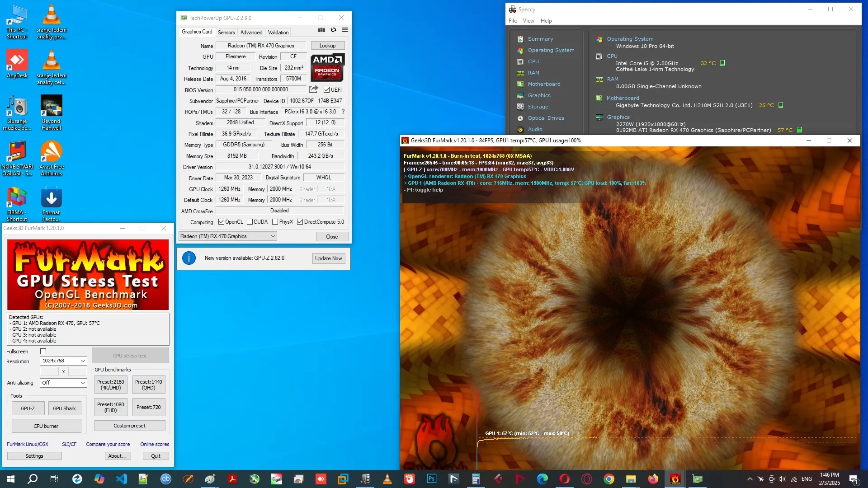This screenshot has height=488, width=868.
Task: Open the GPU-Z hamburger menu
Action: [x=344, y=30]
